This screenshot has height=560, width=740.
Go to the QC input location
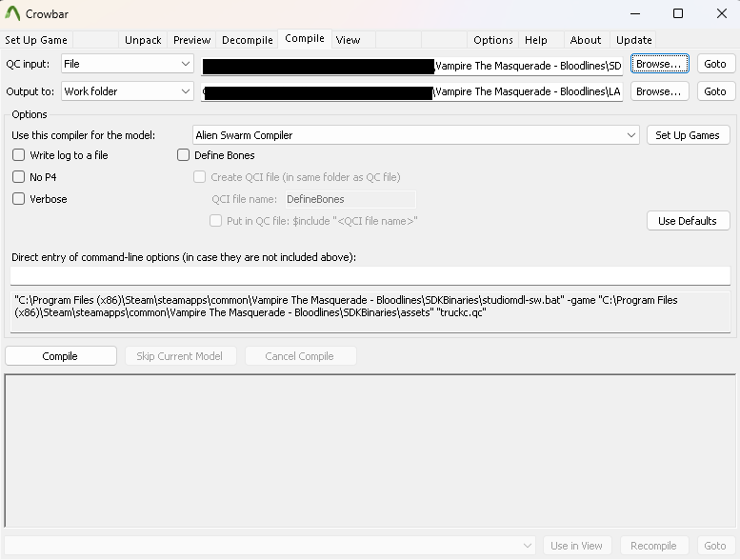point(715,64)
